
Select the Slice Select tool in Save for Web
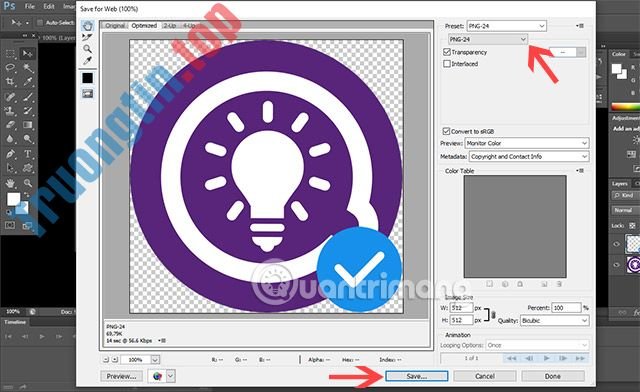click(87, 38)
